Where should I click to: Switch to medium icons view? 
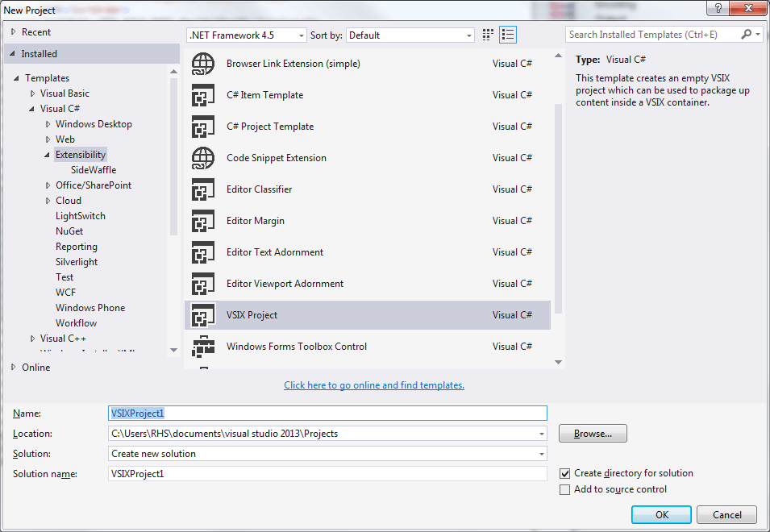tap(487, 35)
